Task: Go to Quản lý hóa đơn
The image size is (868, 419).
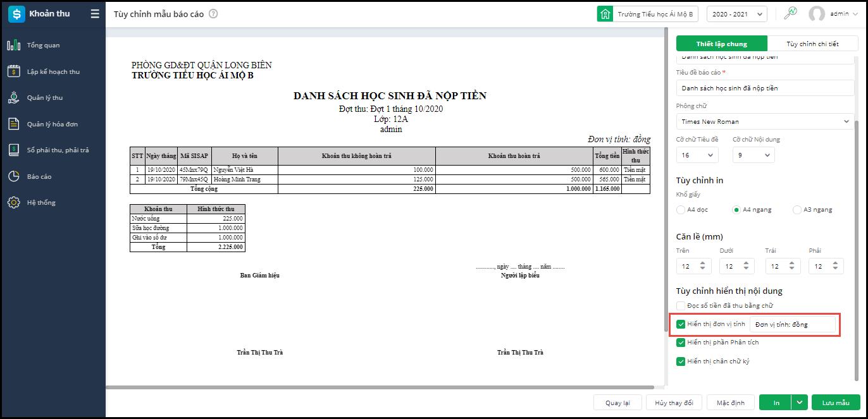Action: (x=53, y=124)
